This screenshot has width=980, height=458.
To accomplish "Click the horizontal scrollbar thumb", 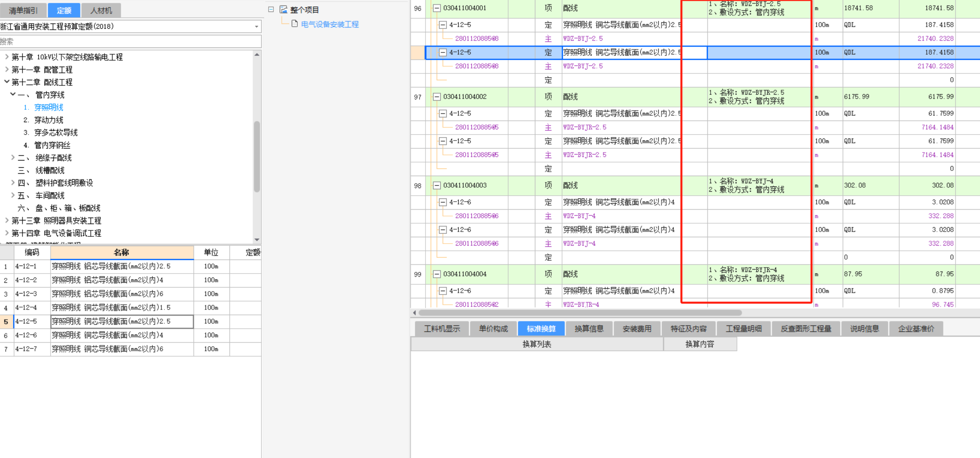I will (x=580, y=313).
